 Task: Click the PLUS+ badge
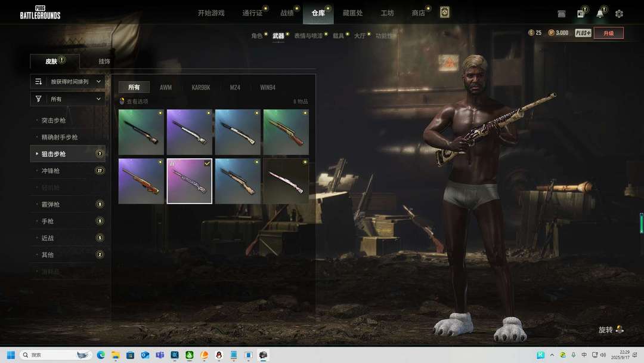(583, 33)
